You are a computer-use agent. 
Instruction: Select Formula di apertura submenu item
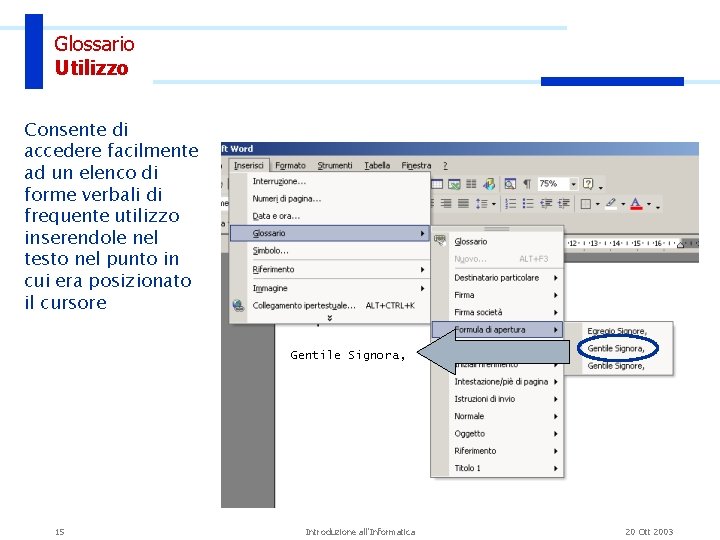[x=497, y=330]
